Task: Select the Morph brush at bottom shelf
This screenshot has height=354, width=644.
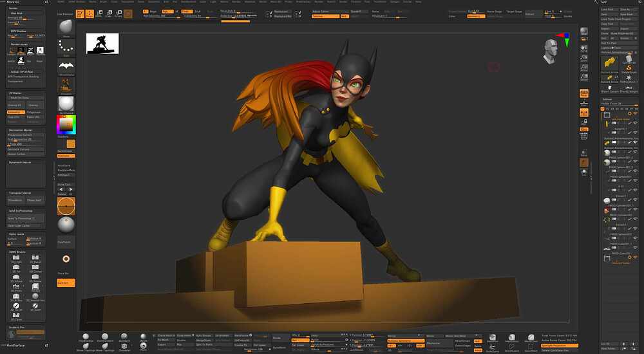Action: [144, 337]
